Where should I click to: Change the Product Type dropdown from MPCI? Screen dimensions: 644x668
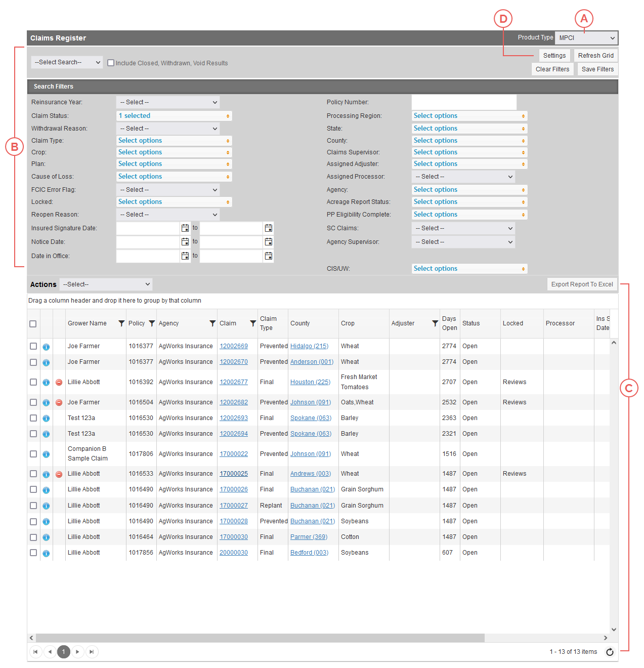pyautogui.click(x=586, y=37)
